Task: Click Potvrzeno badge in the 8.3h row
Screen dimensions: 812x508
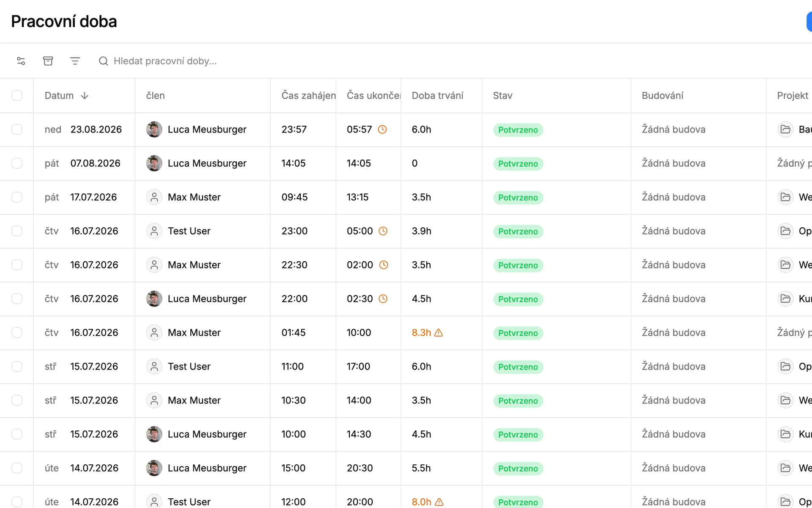Action: 518,333
